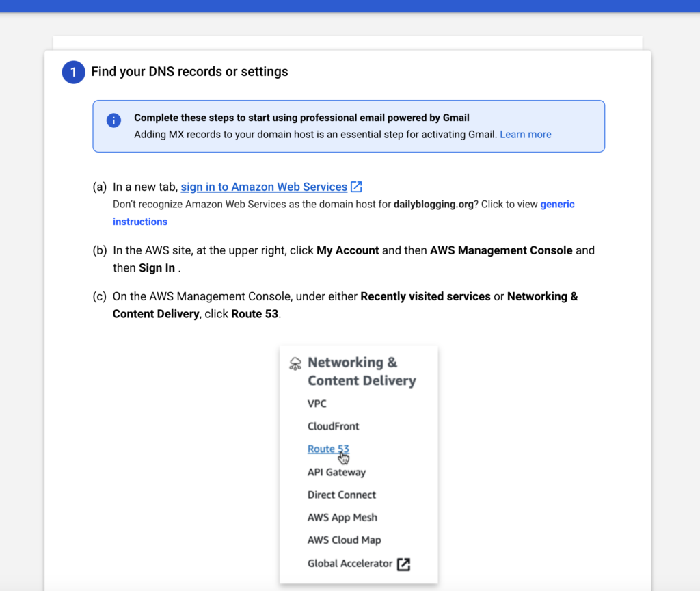Pick Direct Connect in the services list
Screen dimensions: 700x591
coord(341,495)
